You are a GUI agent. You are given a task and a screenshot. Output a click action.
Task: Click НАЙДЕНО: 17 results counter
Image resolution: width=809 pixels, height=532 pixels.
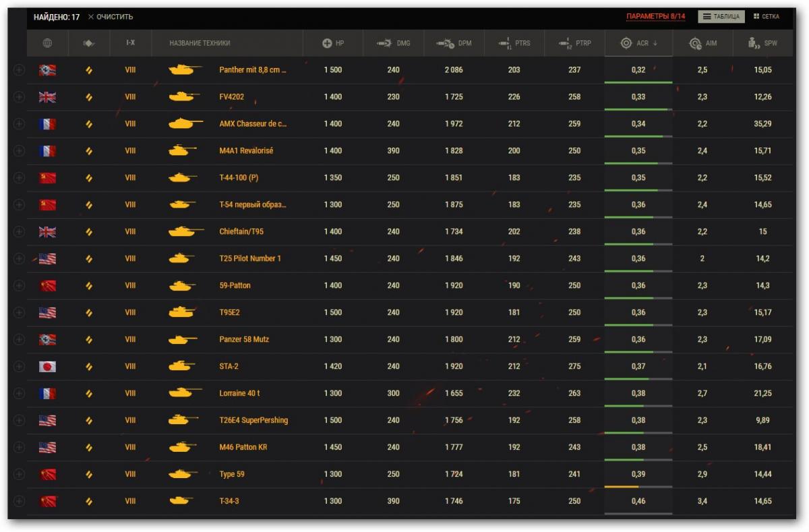[57, 17]
